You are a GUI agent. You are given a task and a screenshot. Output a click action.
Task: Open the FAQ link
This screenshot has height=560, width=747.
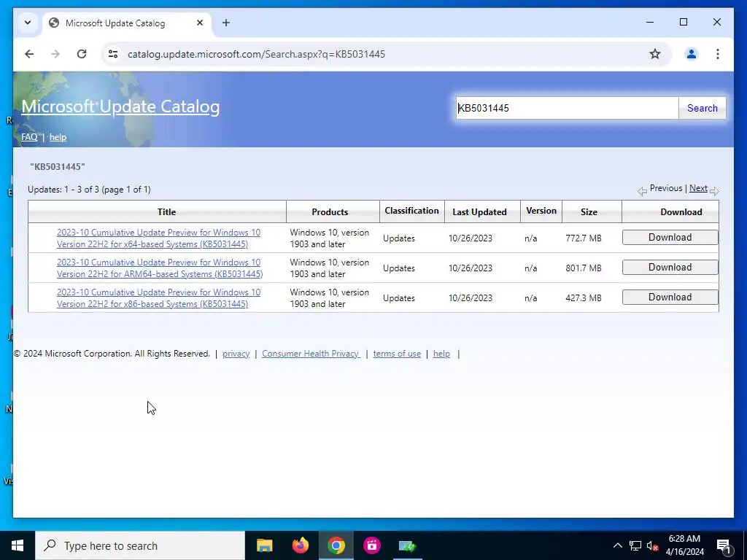point(29,137)
